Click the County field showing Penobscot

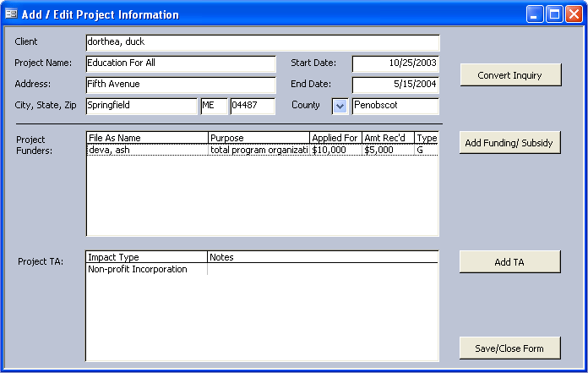coord(395,106)
